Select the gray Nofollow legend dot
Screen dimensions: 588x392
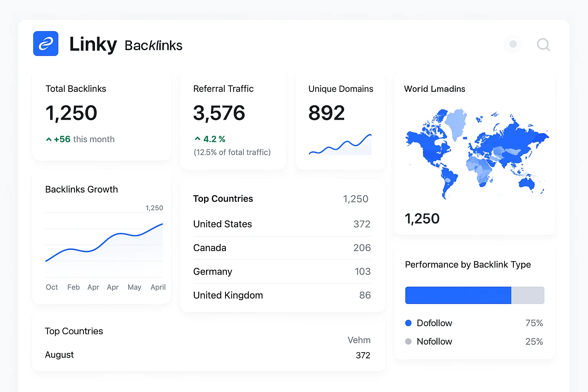coord(408,341)
